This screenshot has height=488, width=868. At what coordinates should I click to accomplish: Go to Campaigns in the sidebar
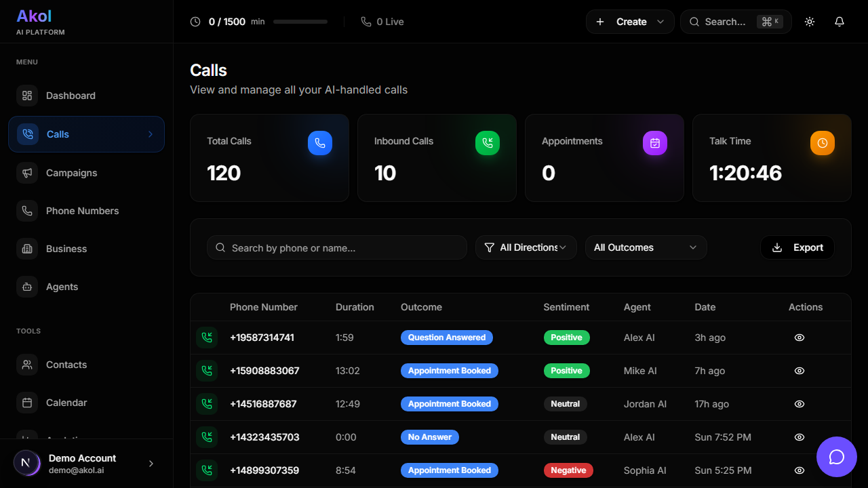[x=71, y=173]
